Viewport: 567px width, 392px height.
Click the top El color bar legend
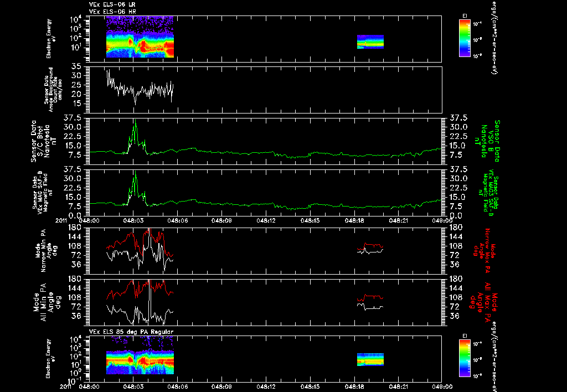(465, 38)
